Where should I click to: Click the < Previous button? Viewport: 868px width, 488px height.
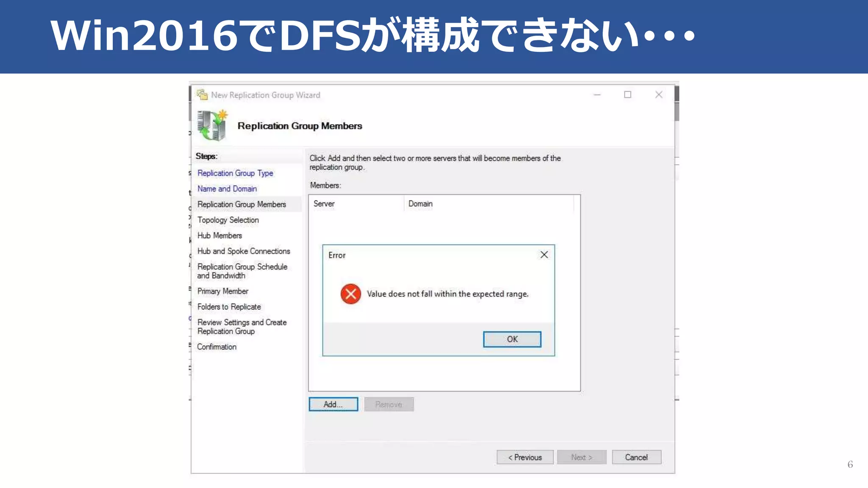[525, 457]
